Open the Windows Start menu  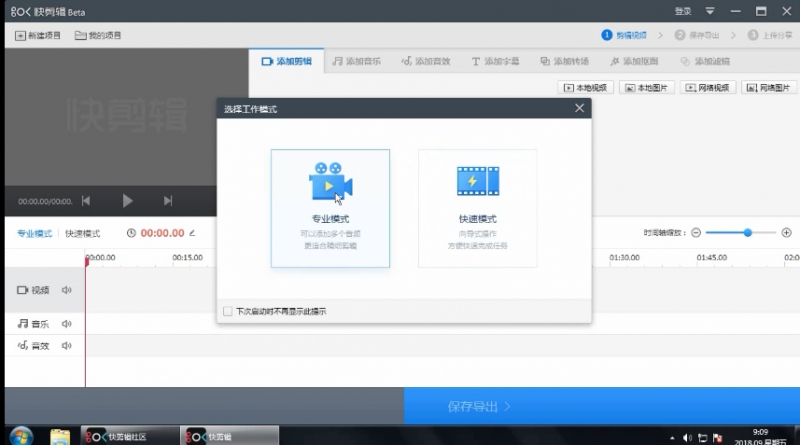(x=21, y=436)
